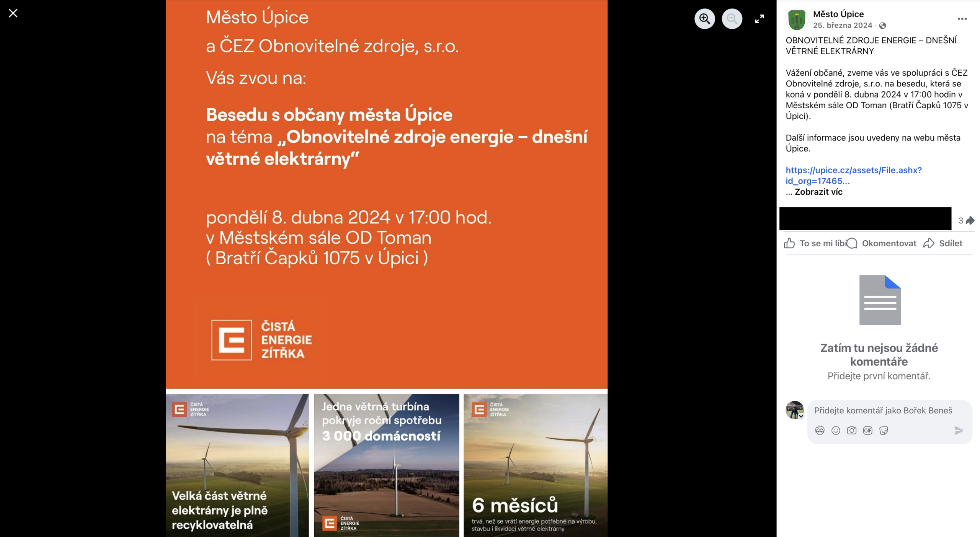Attach a photo to the comment
Viewport: 980px width, 537px height.
coord(851,431)
